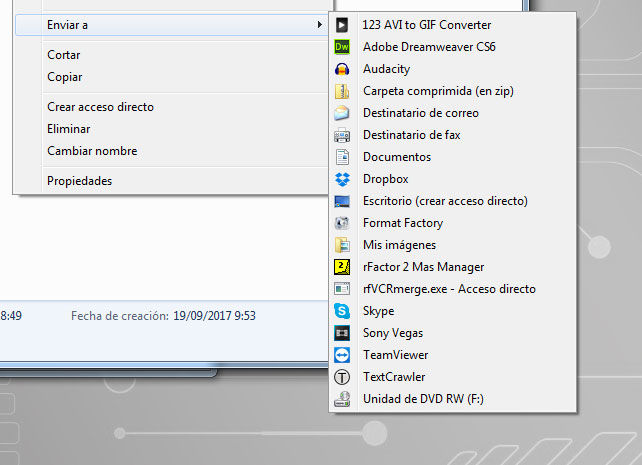Choose Copiar from the context menu

171,77
